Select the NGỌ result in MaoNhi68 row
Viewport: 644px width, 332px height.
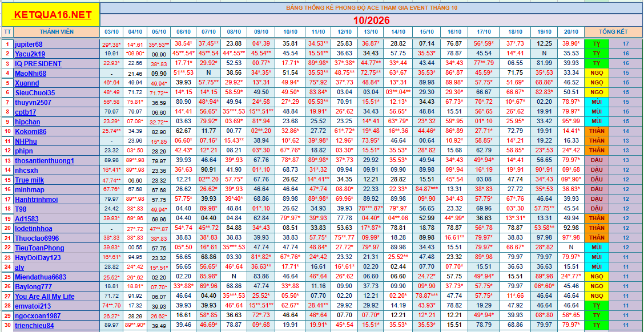tap(597, 74)
